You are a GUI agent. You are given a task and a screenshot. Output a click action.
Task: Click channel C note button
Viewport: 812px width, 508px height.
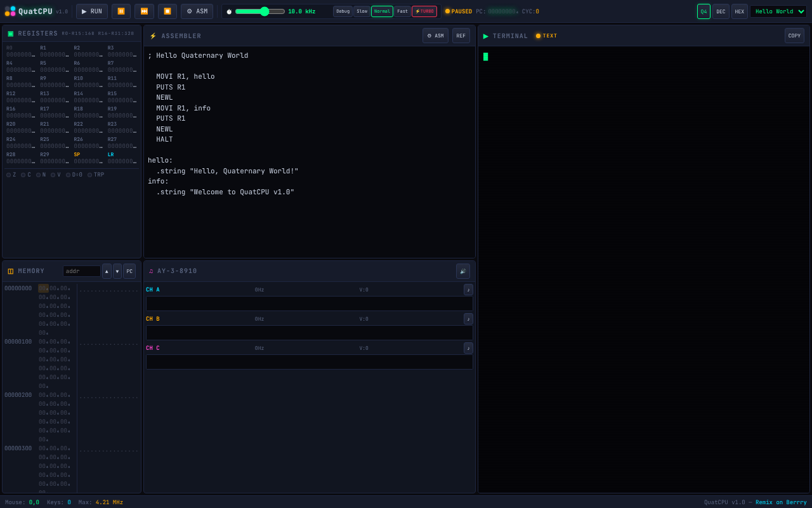pyautogui.click(x=468, y=348)
